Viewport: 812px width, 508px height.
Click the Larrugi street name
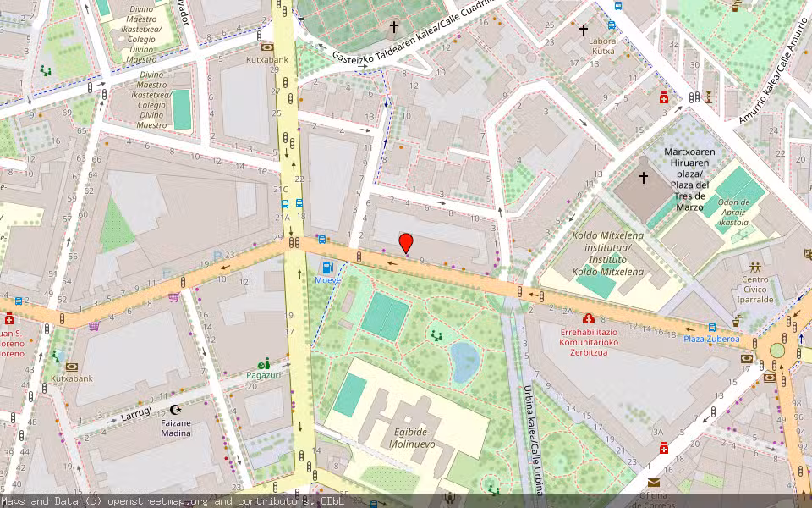[x=136, y=414]
